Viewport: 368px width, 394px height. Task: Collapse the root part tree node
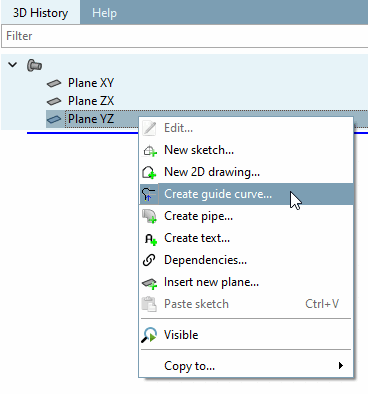pyautogui.click(x=13, y=65)
